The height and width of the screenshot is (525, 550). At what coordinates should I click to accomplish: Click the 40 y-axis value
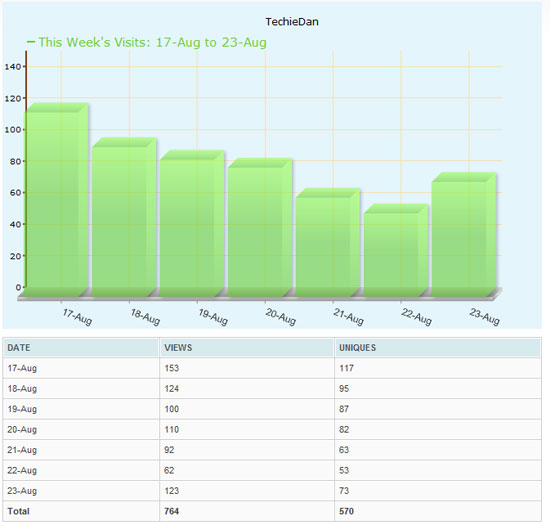click(15, 224)
